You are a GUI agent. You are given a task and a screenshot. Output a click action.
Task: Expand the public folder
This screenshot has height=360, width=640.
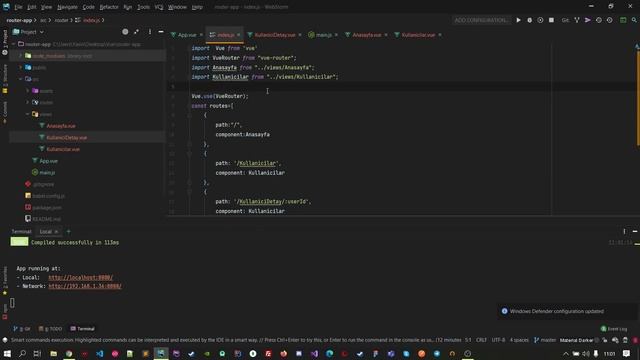click(x=21, y=67)
